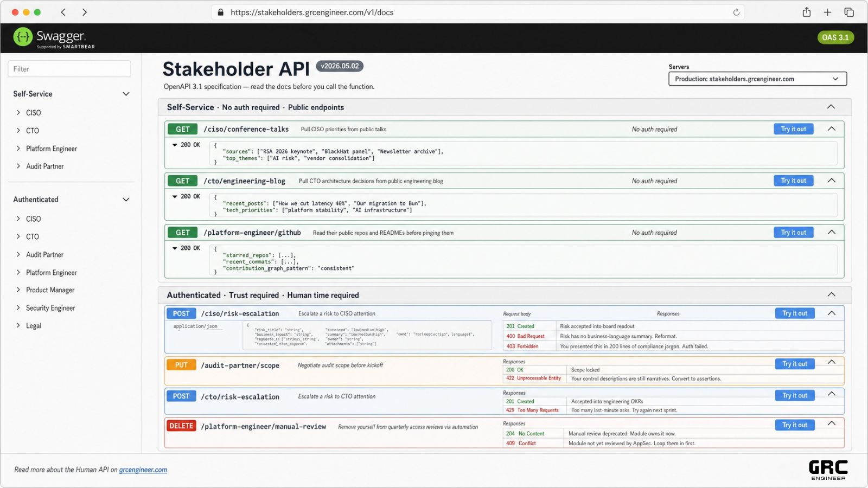The height and width of the screenshot is (488, 868).
Task: Open a new tab with the plus icon
Action: [x=827, y=12]
